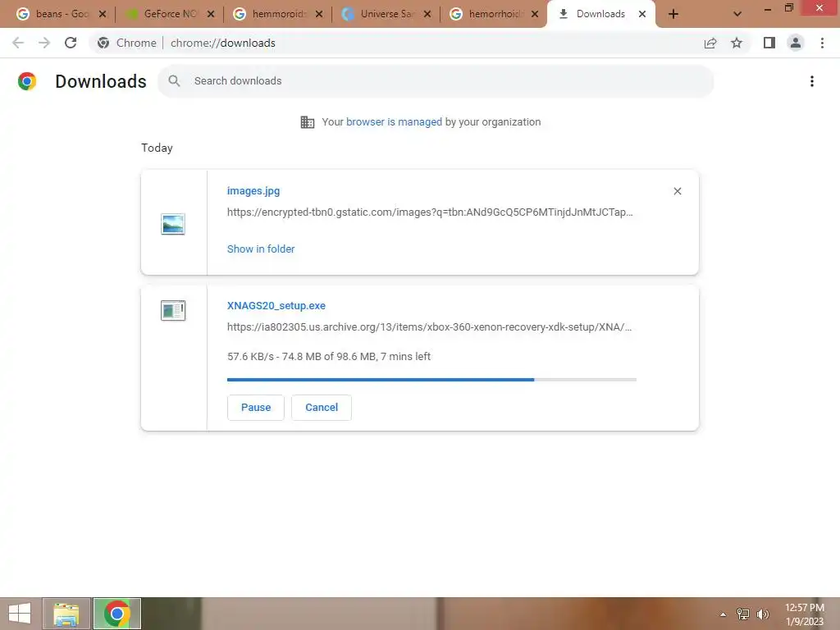Open the Chrome three-dot menu
The width and height of the screenshot is (840, 630).
coord(822,43)
